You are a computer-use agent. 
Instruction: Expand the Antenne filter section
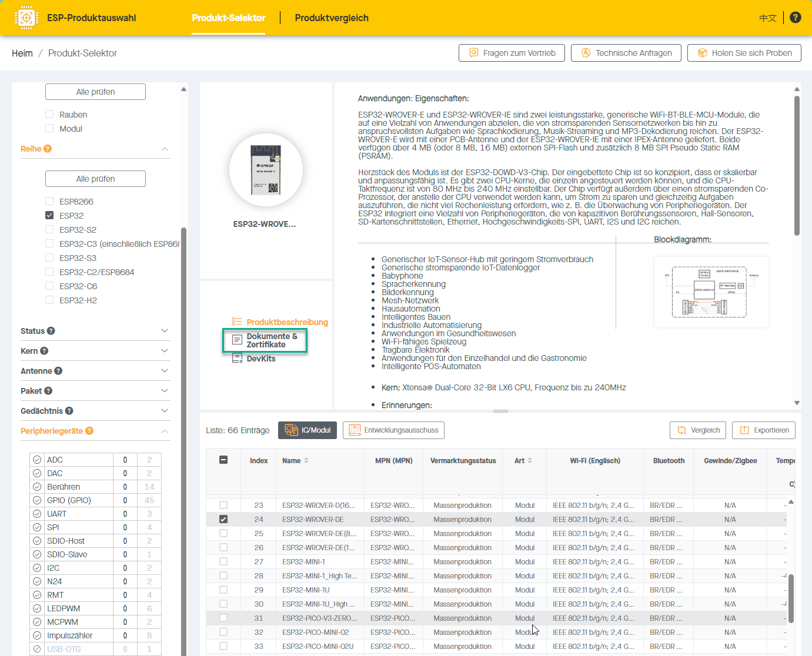pos(165,371)
